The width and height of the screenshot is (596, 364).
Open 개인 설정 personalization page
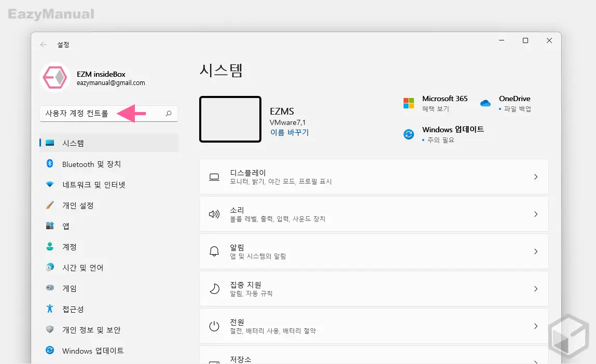point(78,205)
